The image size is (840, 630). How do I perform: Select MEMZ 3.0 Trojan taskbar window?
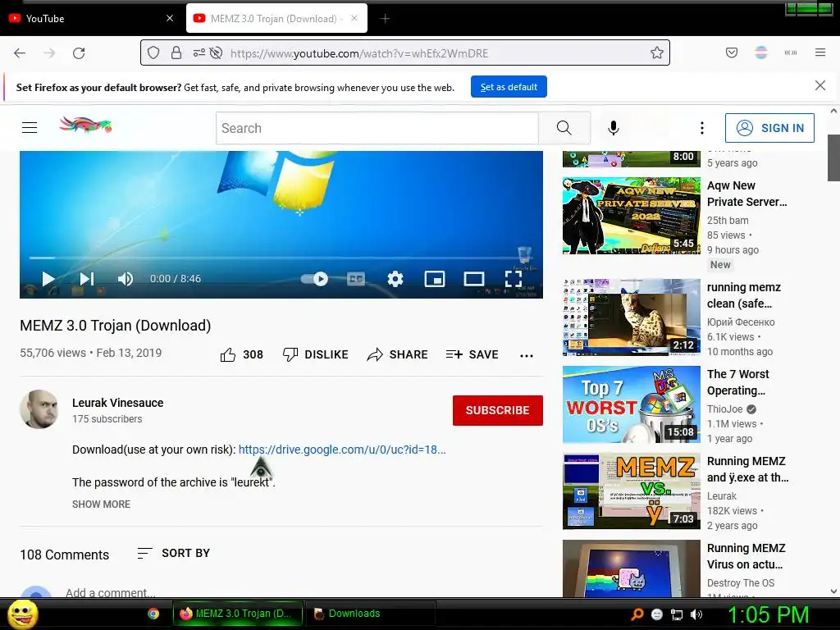tap(237, 614)
